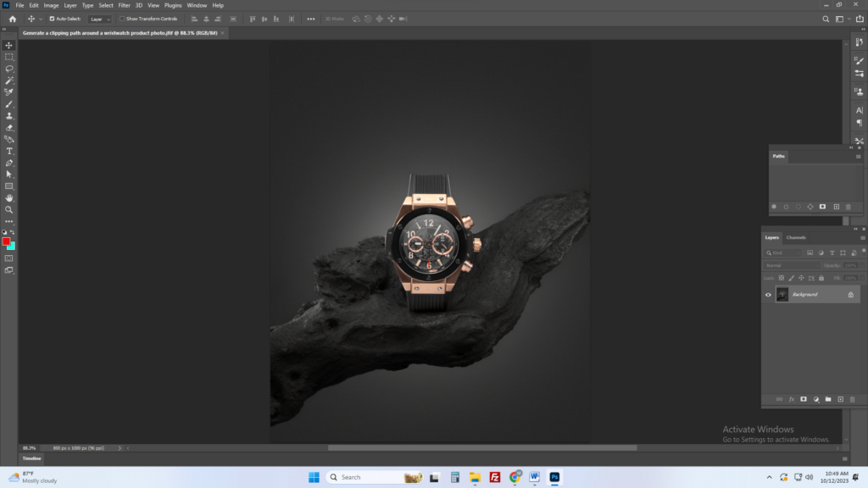Choose the Clone Stamp tool
Viewport: 868px width, 488px height.
pyautogui.click(x=9, y=116)
